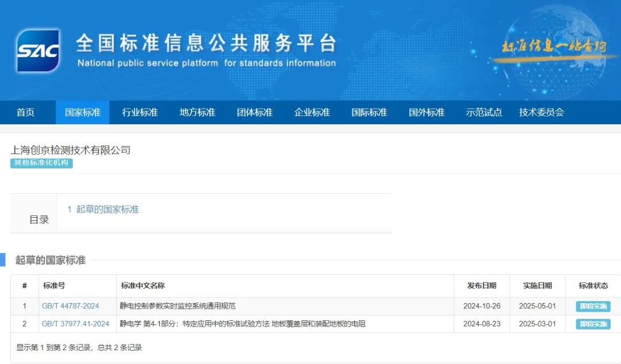
Task: Click the 标准号 column header
Action: click(x=54, y=286)
